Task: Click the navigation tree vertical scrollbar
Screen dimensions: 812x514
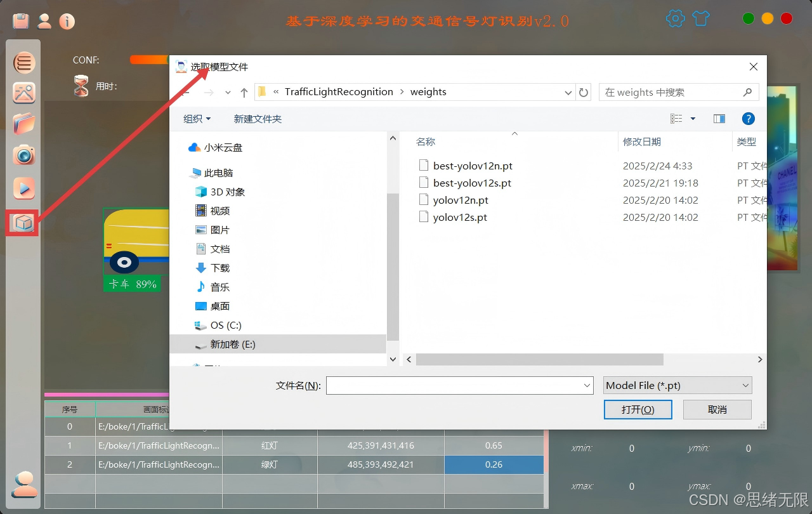Action: tap(393, 267)
